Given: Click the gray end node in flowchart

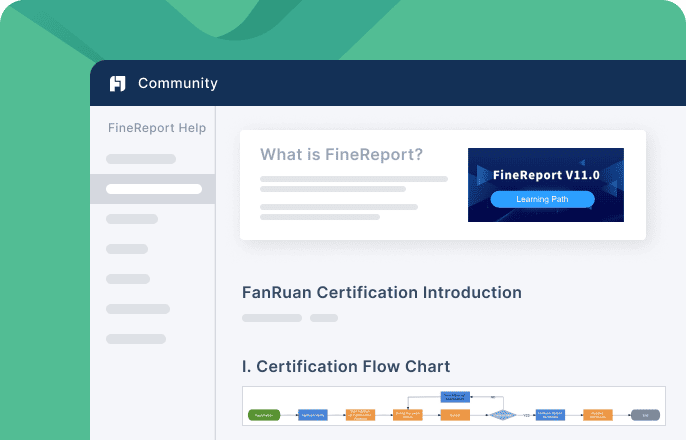Looking at the screenshot, I should click(x=645, y=414).
